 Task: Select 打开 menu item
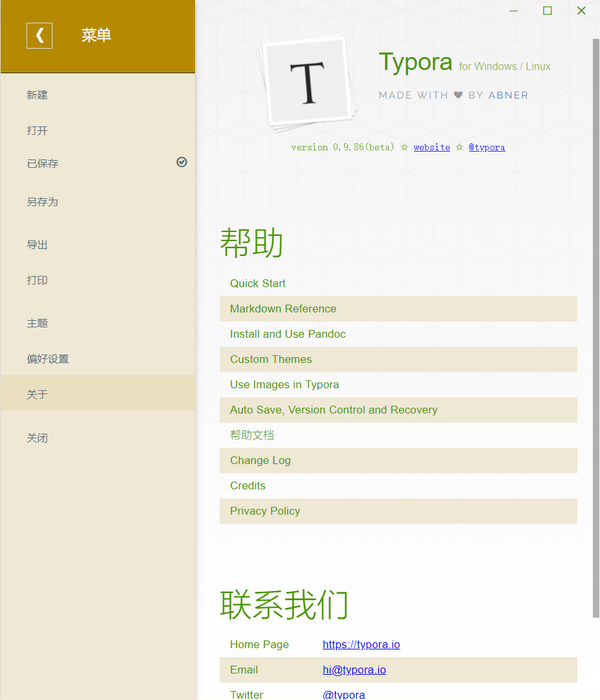tap(98, 131)
